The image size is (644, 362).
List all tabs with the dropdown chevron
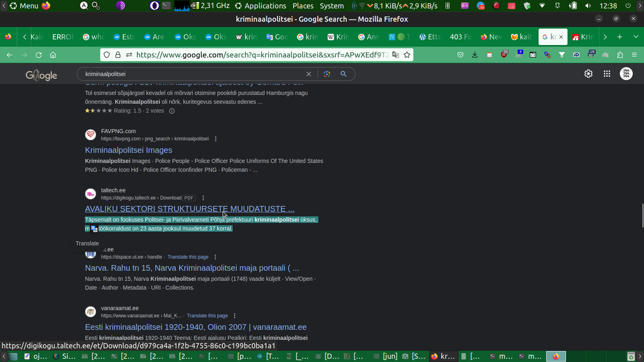point(636,37)
